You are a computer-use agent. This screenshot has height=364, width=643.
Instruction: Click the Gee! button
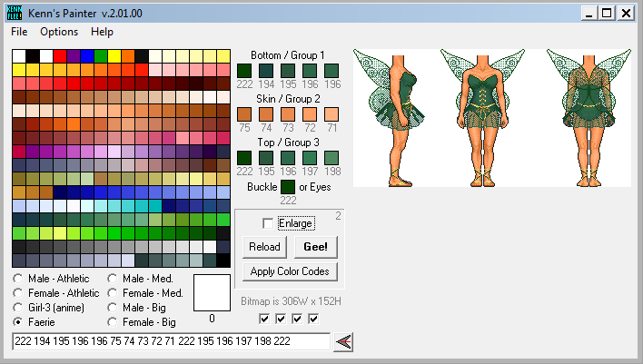coord(316,247)
